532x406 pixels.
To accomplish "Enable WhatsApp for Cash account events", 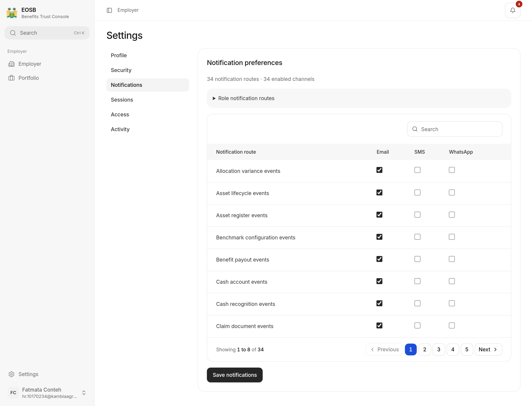I will [451, 281].
